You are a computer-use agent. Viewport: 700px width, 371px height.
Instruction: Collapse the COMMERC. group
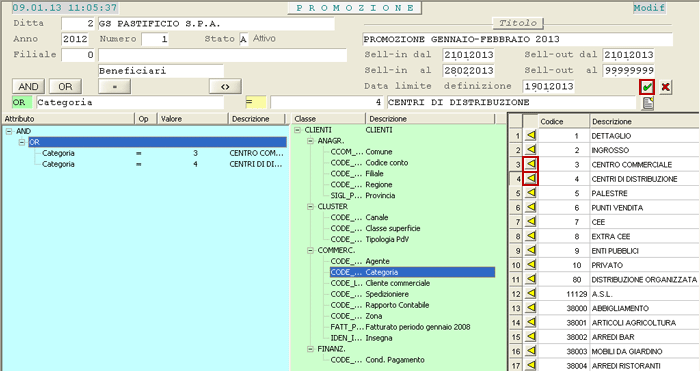310,250
